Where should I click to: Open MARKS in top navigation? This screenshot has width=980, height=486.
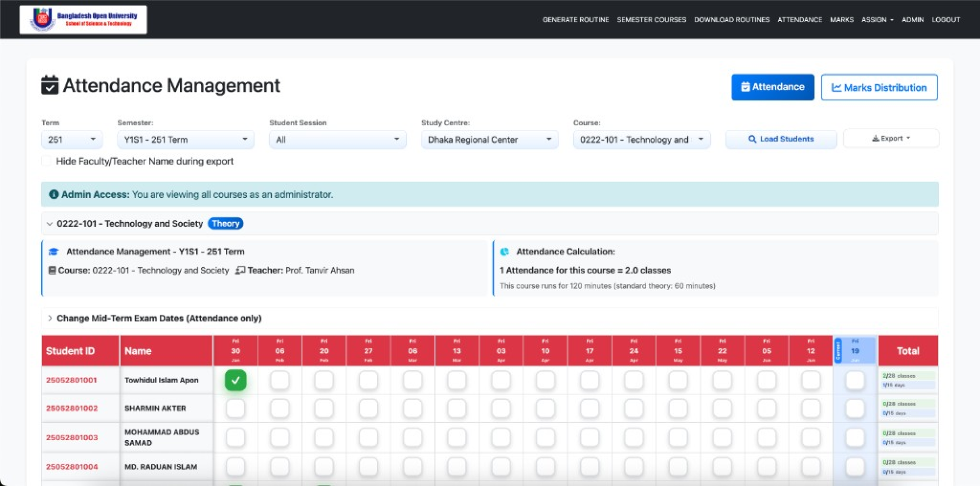tap(842, 19)
